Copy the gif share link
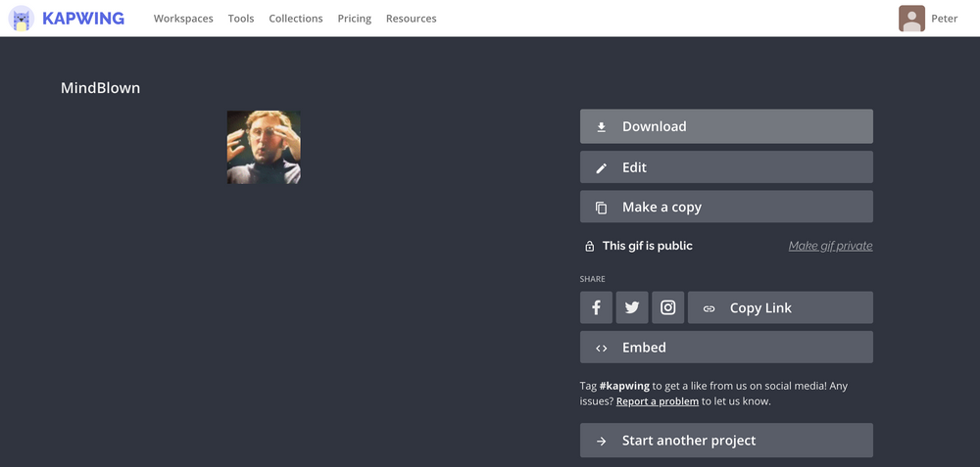The image size is (980, 467). pyautogui.click(x=781, y=307)
